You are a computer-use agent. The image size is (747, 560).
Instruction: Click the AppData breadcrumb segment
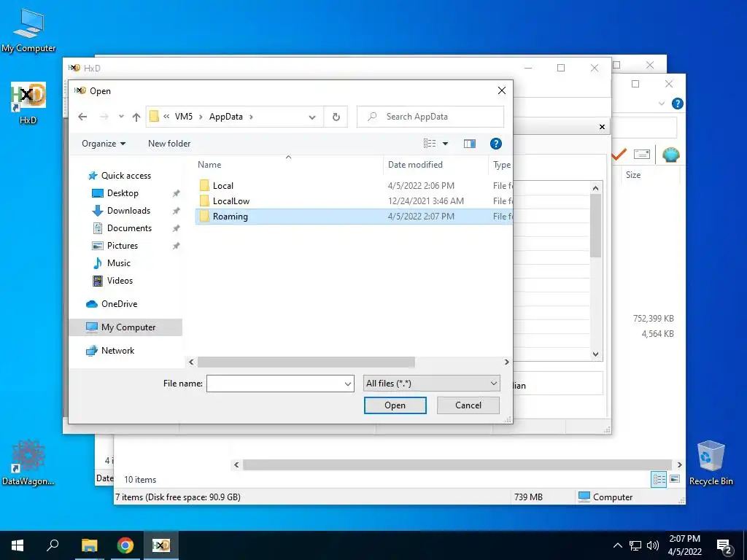[226, 117]
